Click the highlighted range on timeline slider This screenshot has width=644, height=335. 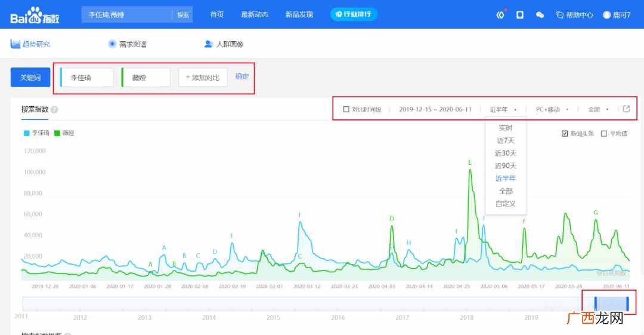(x=611, y=304)
